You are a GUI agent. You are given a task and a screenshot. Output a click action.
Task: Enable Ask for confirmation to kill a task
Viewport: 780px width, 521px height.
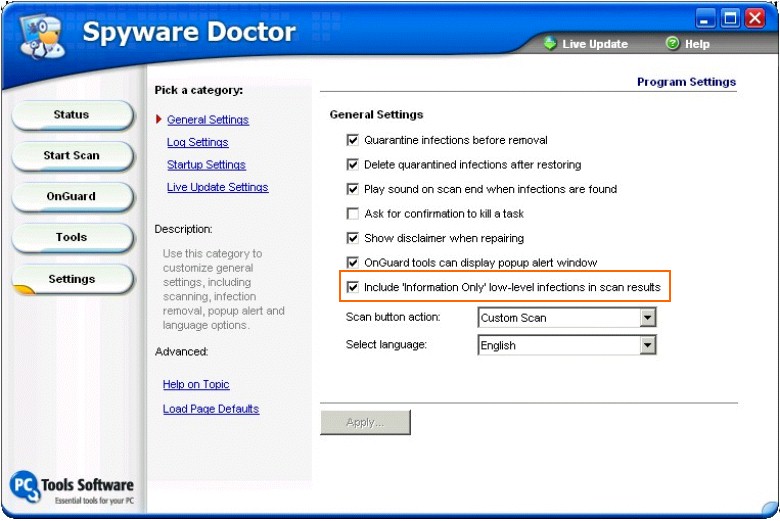coord(353,213)
